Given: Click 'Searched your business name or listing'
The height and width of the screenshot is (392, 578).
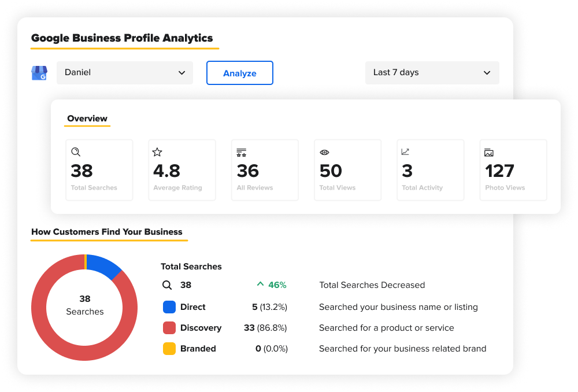Looking at the screenshot, I should (398, 307).
